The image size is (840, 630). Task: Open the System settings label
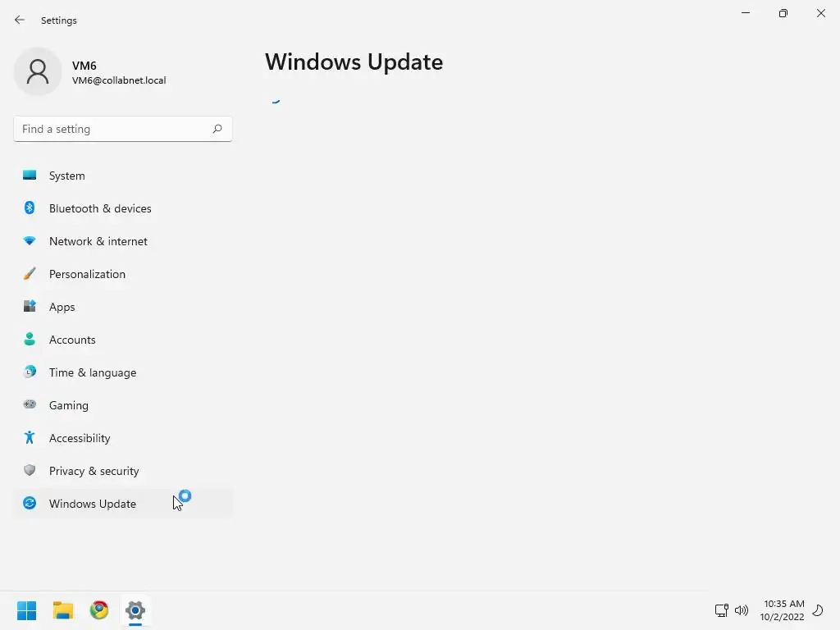tap(67, 176)
